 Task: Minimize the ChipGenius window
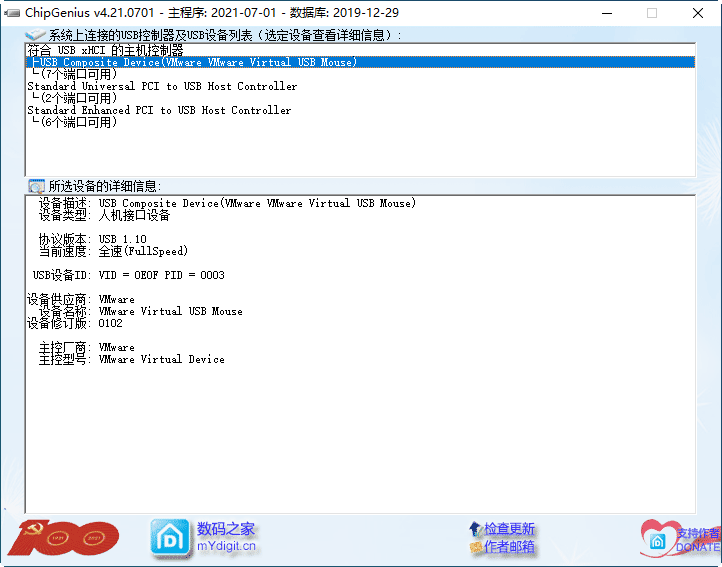coord(607,13)
